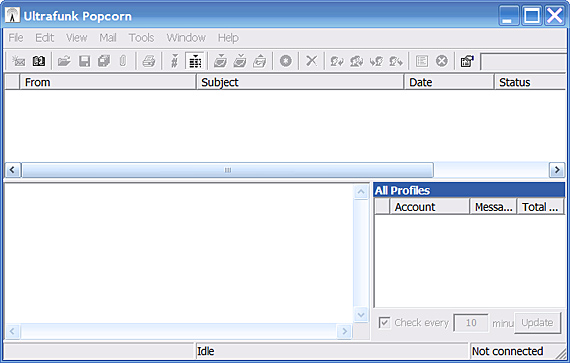Sort messages by From column header

tap(108, 82)
